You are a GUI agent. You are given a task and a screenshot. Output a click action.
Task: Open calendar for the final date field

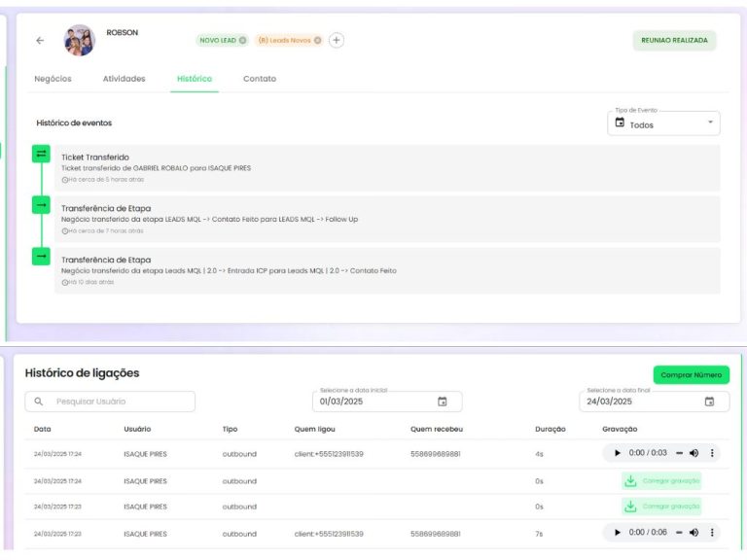709,402
